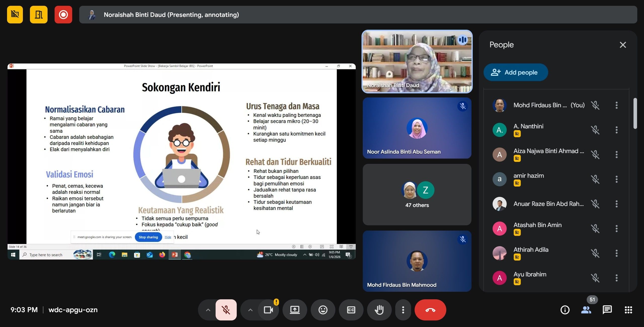Expand audio settings chevron beside microphone
The image size is (644, 327).
(208, 310)
